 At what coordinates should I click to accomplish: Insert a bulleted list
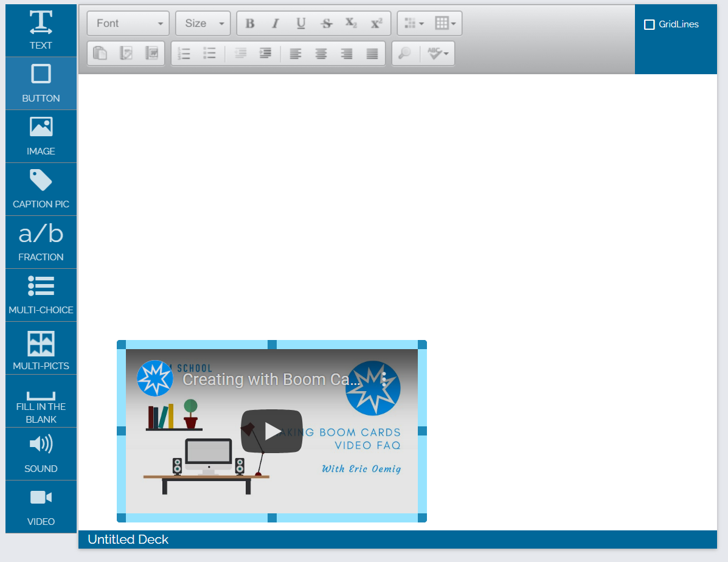coord(209,54)
